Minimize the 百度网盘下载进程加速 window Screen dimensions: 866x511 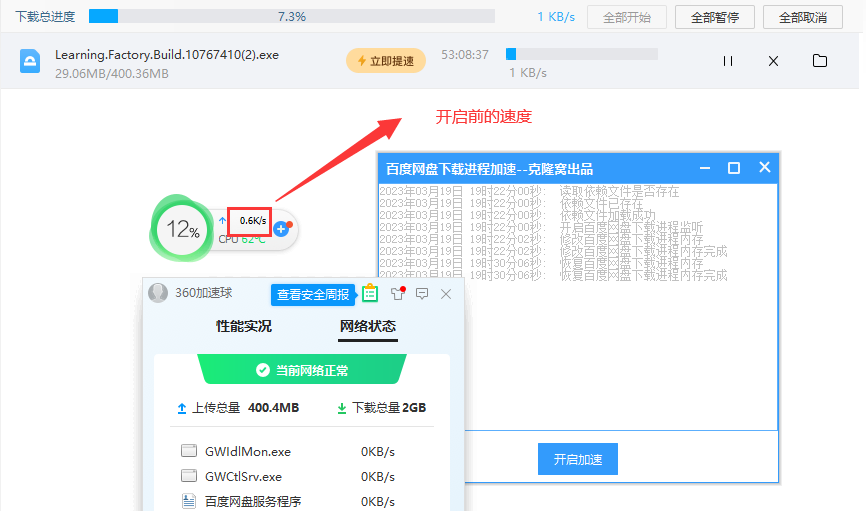tap(705, 168)
